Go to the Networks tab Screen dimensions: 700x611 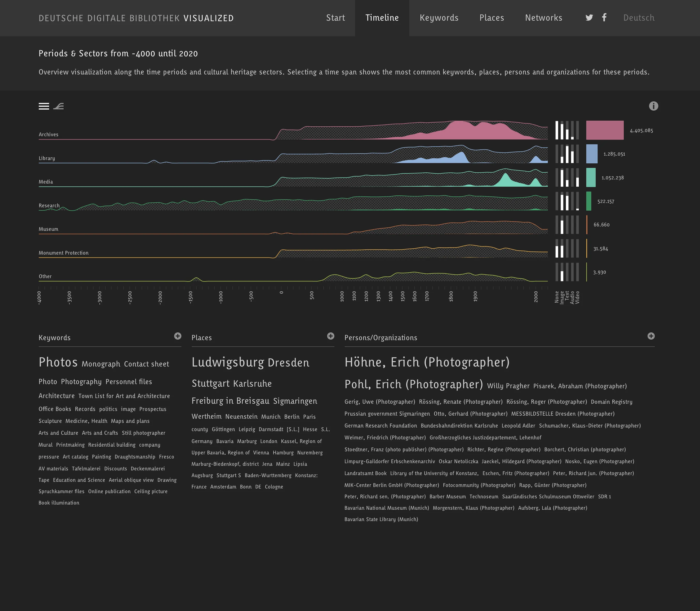(544, 18)
